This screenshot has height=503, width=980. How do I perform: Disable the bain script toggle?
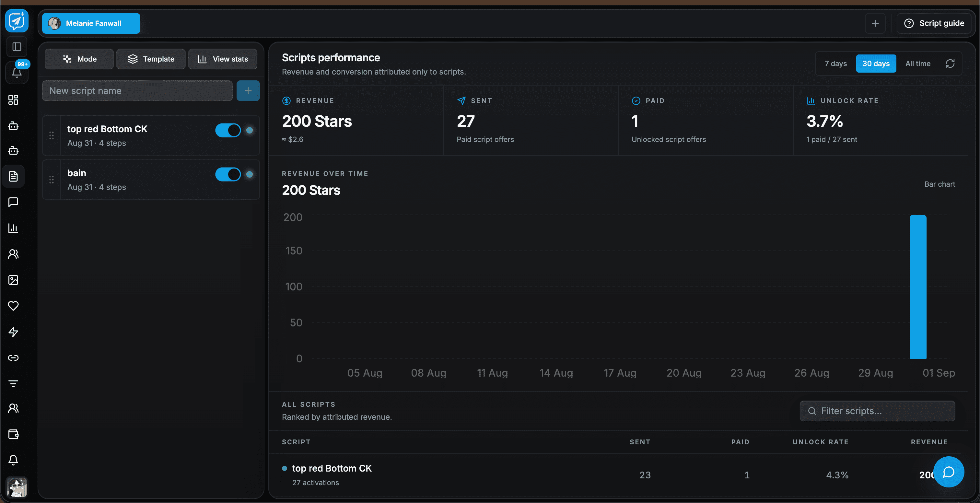click(228, 174)
